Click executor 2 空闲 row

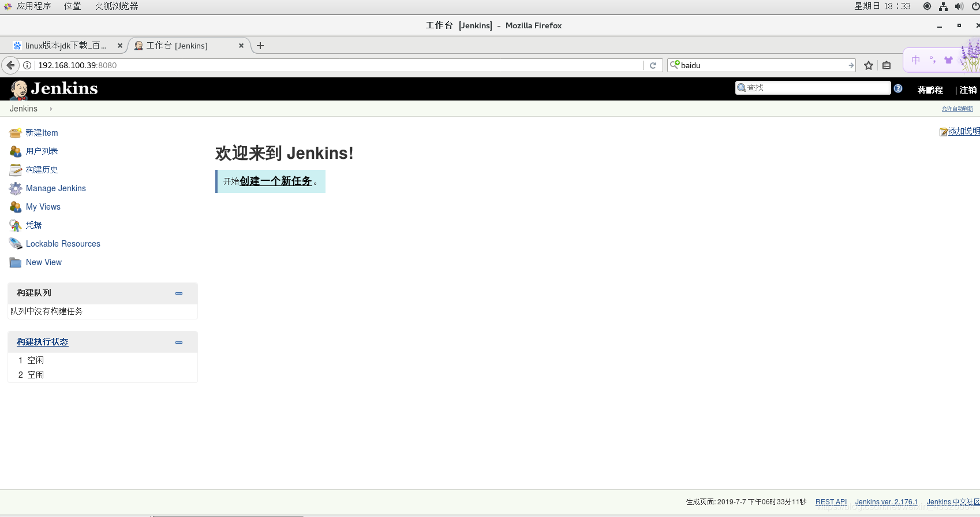[103, 375]
